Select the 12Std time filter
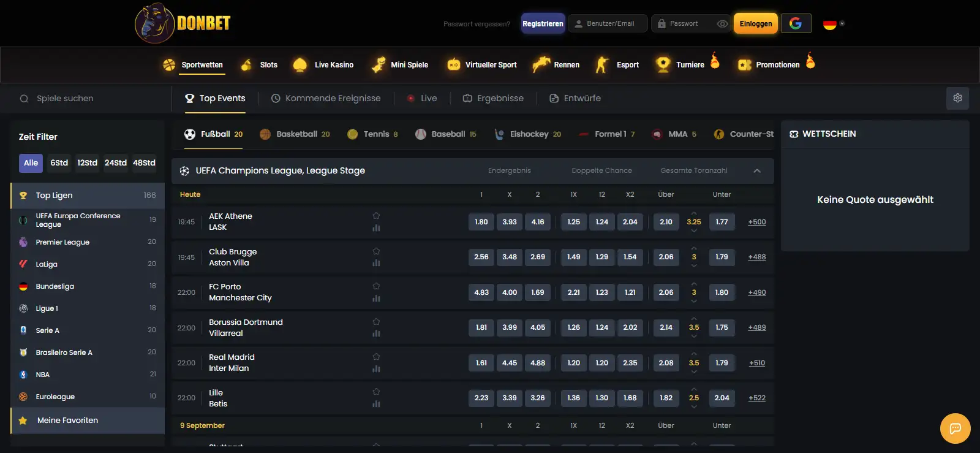Screen dimensions: 980x453 pos(87,163)
